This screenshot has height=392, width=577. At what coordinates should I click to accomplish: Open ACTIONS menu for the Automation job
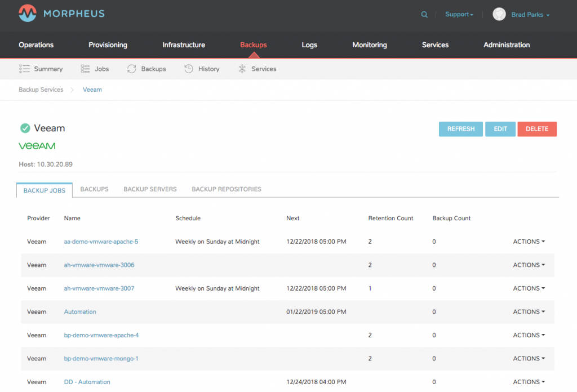pyautogui.click(x=527, y=311)
